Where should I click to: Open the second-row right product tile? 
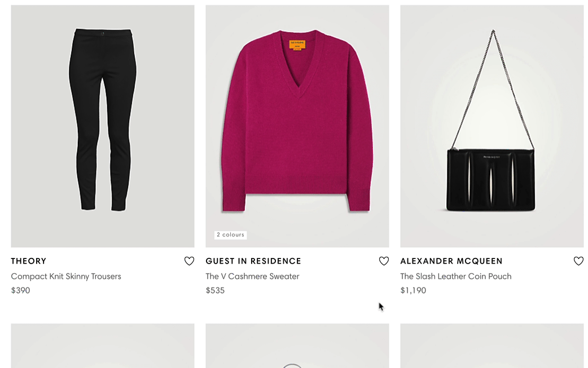pos(492,346)
